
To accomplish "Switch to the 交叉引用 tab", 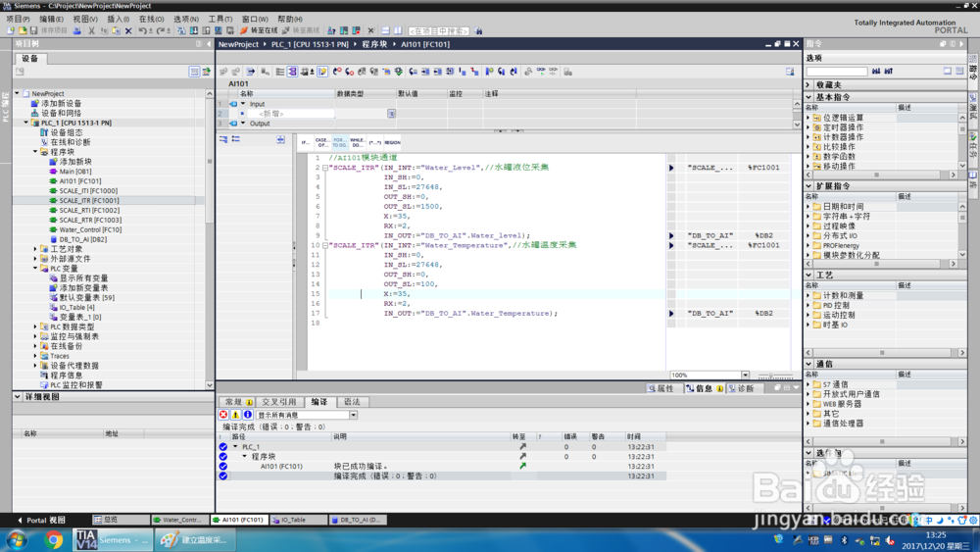I will [278, 402].
